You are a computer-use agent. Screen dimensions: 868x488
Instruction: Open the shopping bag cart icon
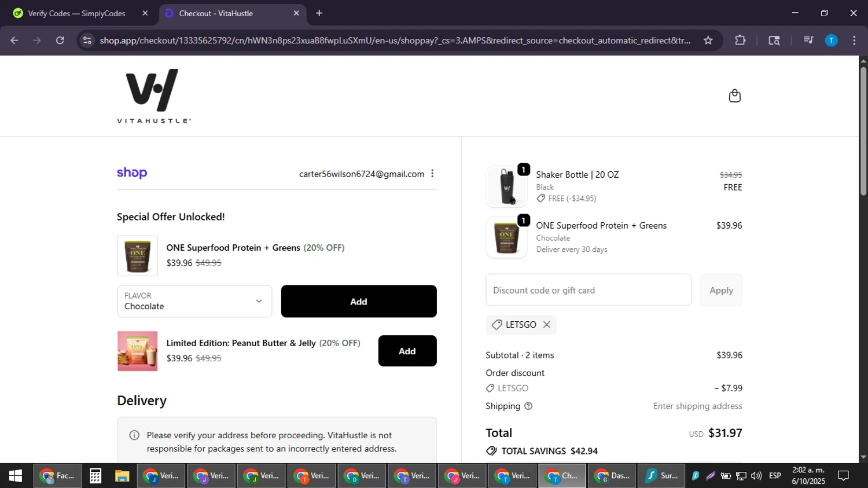tap(734, 96)
